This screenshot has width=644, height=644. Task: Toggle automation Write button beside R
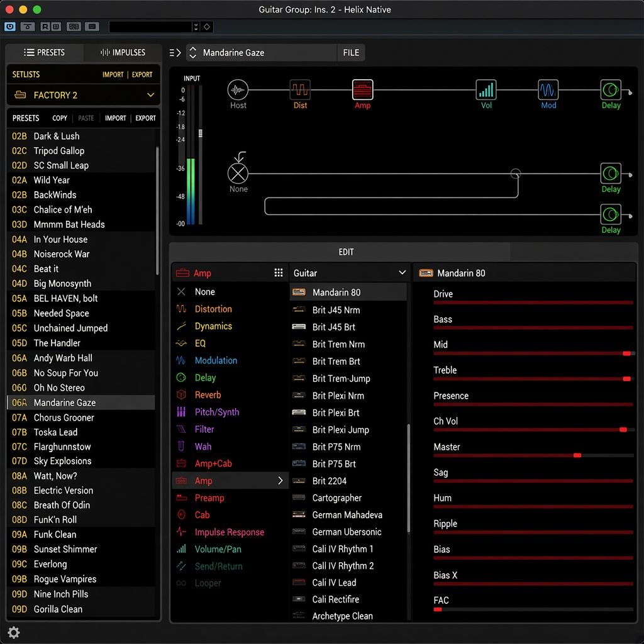pos(56,26)
